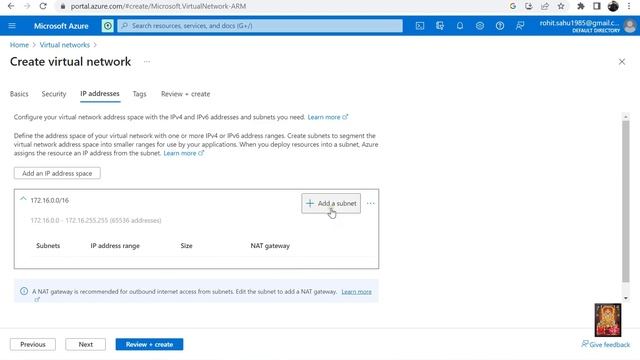Open the Azure help question mark

tap(500, 26)
